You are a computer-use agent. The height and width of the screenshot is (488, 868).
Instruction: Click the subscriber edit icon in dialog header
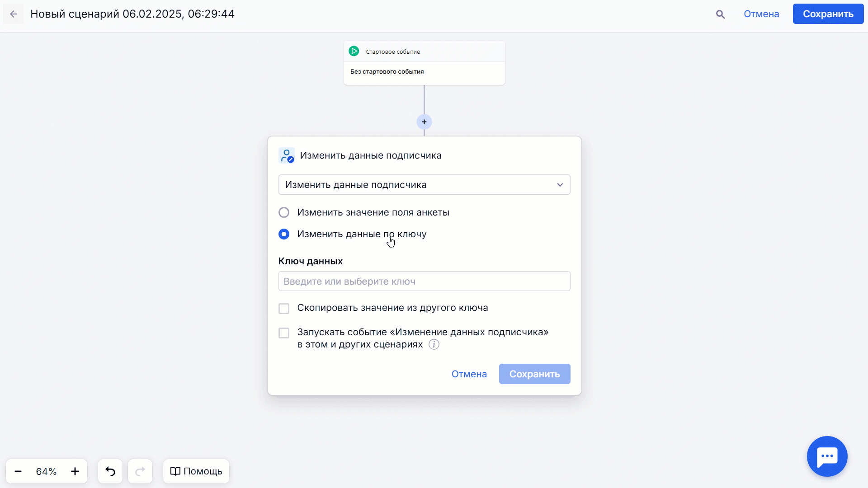pyautogui.click(x=287, y=155)
